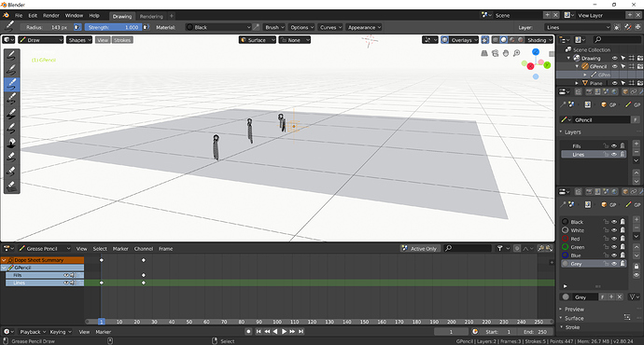Open the Window menu
The image size is (644, 345).
(74, 16)
